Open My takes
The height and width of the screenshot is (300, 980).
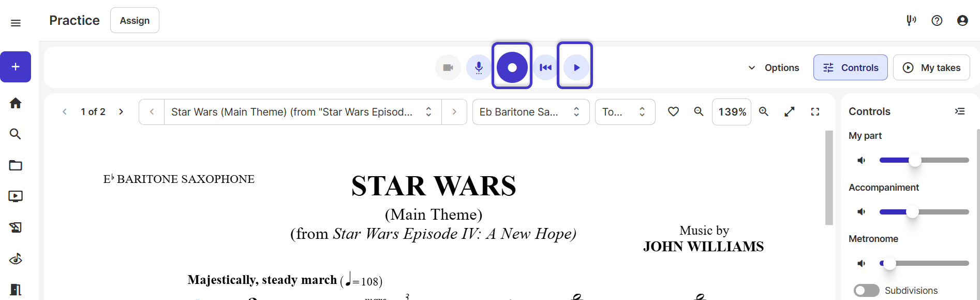coord(931,67)
